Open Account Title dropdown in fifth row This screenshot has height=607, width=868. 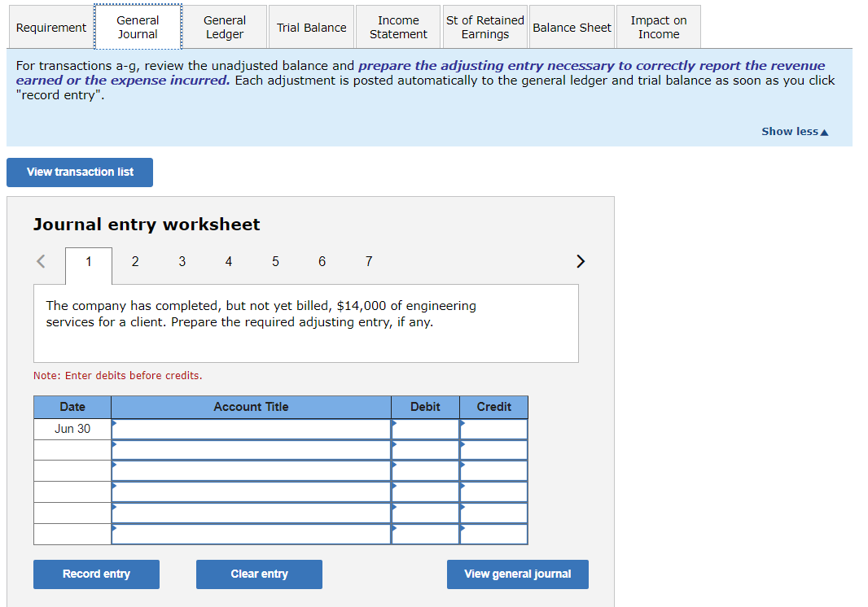coord(252,513)
